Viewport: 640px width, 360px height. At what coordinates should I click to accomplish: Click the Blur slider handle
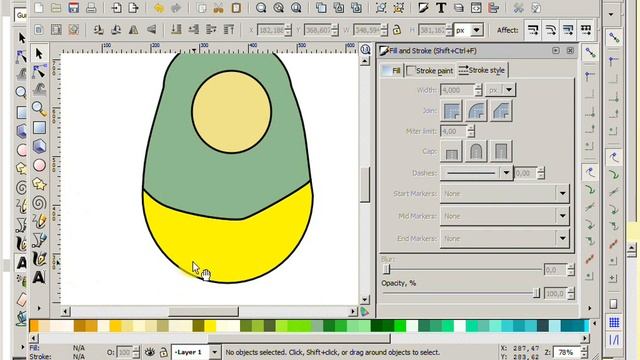(x=386, y=269)
